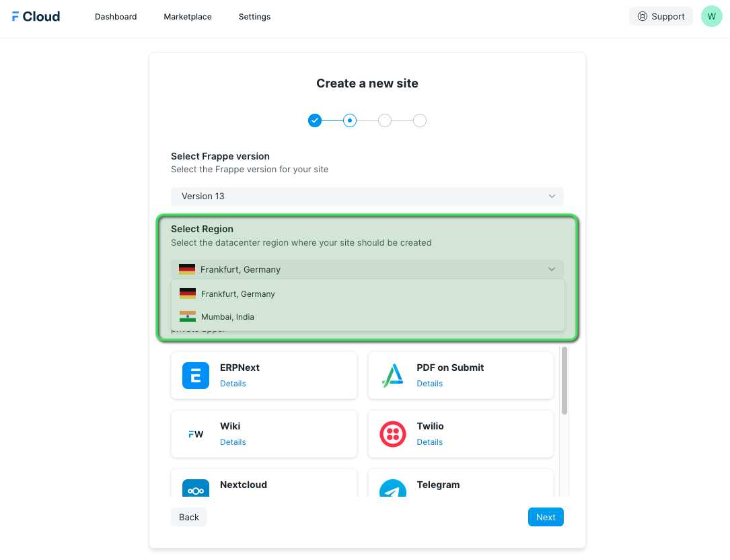Screen dimensions: 730x560
Task: Select the ERPNext app card
Action: click(264, 376)
